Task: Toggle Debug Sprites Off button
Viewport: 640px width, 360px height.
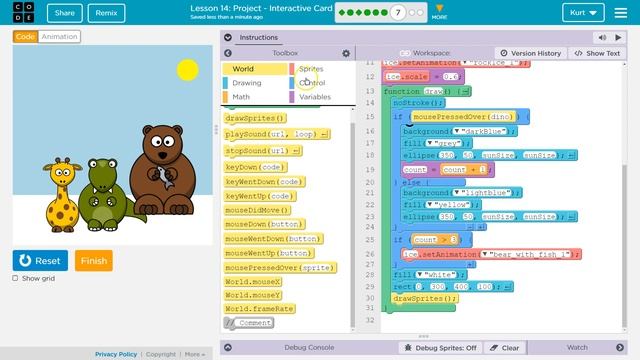Action: point(440,348)
